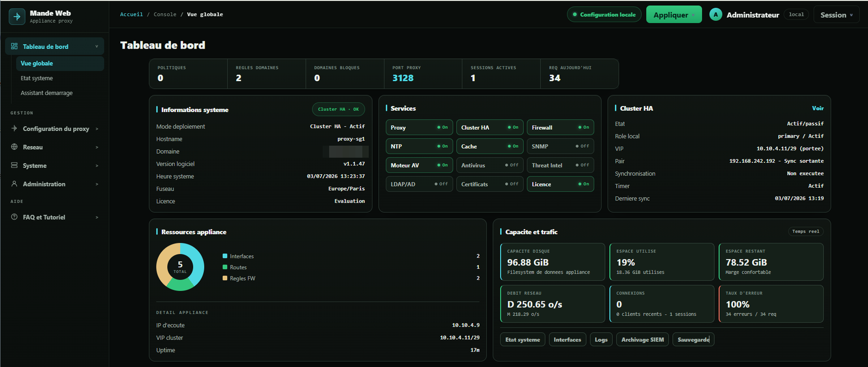Click the version value v1.1.47

click(354, 164)
